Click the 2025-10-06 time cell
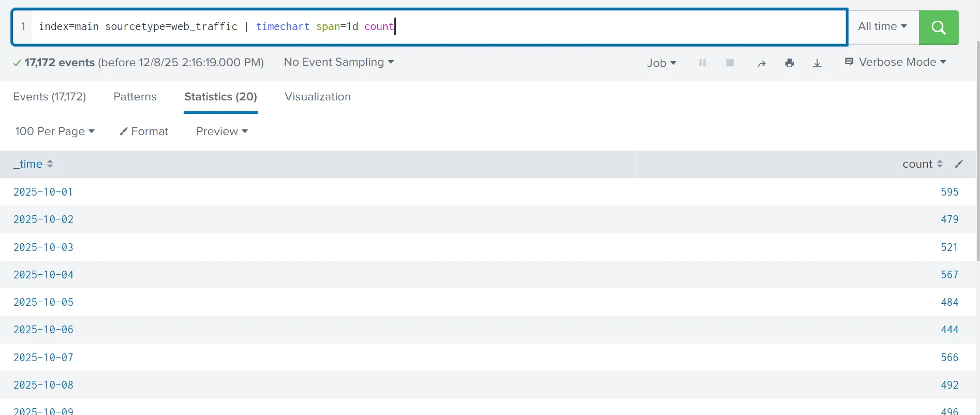The image size is (980, 415). [43, 330]
